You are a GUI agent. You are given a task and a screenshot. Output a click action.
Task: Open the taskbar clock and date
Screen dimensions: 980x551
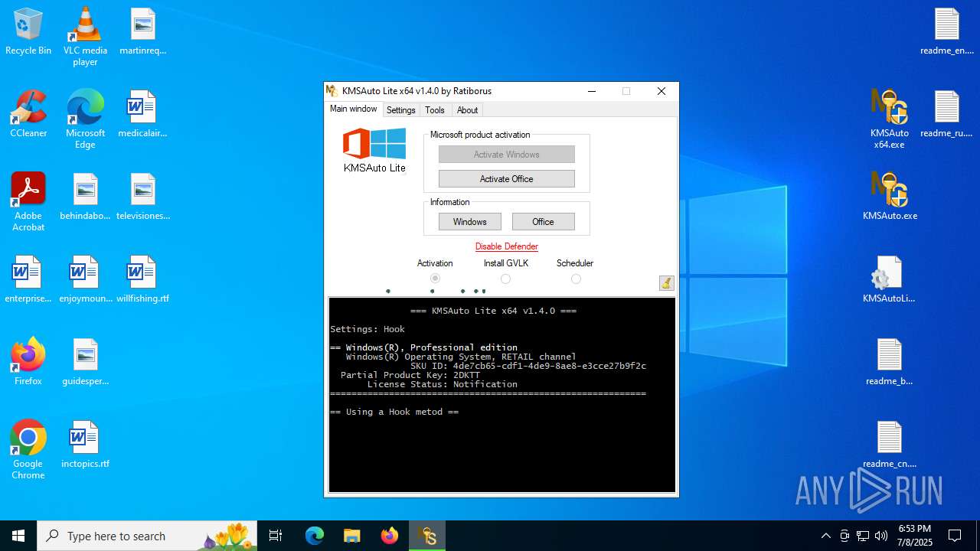click(x=914, y=536)
